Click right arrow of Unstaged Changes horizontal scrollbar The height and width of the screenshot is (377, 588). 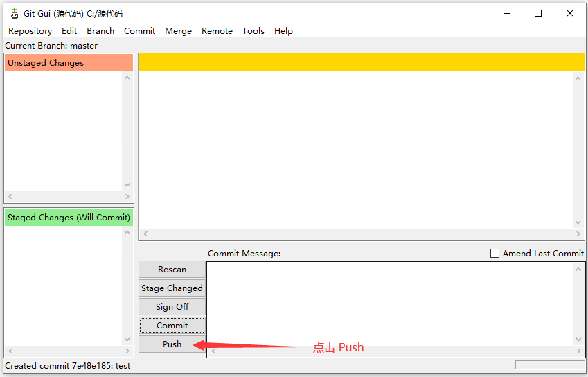[127, 197]
